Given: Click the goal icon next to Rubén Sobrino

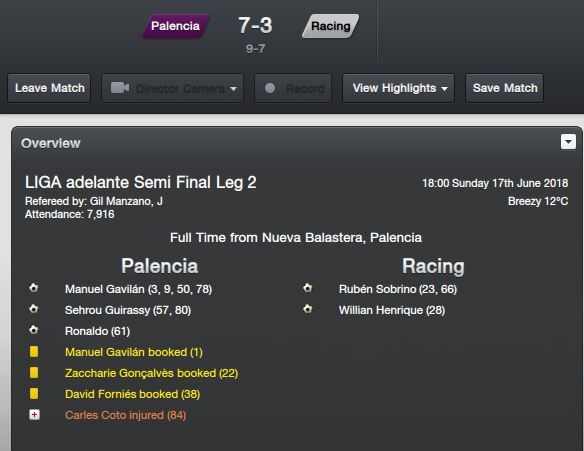Looking at the screenshot, I should click(308, 288).
